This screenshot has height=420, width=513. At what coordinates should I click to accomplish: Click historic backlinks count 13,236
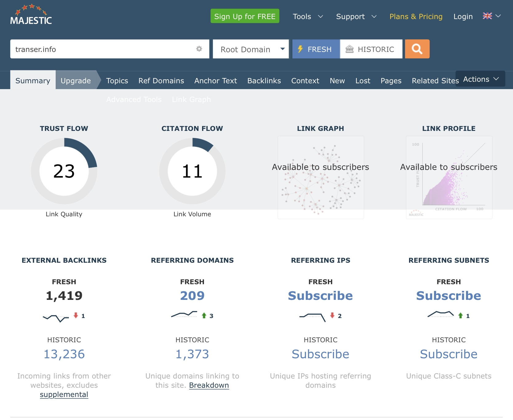pos(64,354)
